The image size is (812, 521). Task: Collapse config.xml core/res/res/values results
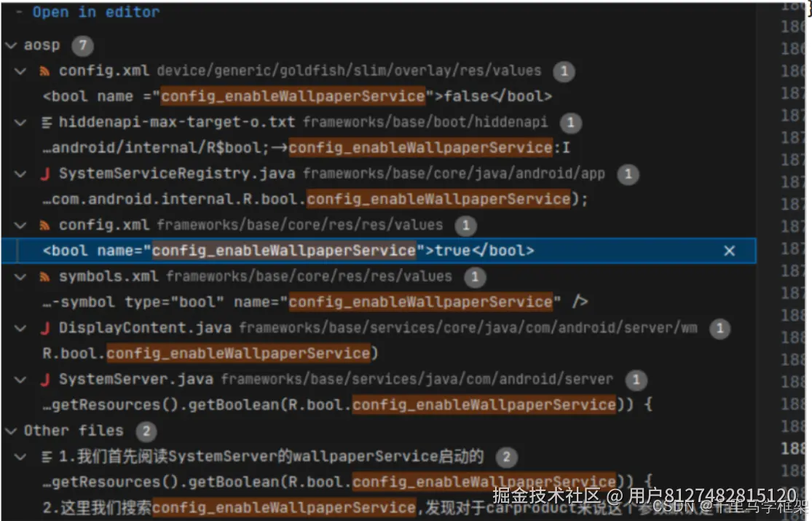click(x=20, y=225)
